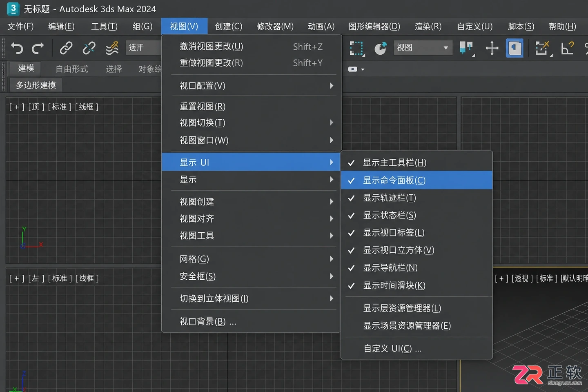Uncheck 显示视口标签(L) in the submenu
Viewport: 588px width, 392px height.
[x=416, y=233]
